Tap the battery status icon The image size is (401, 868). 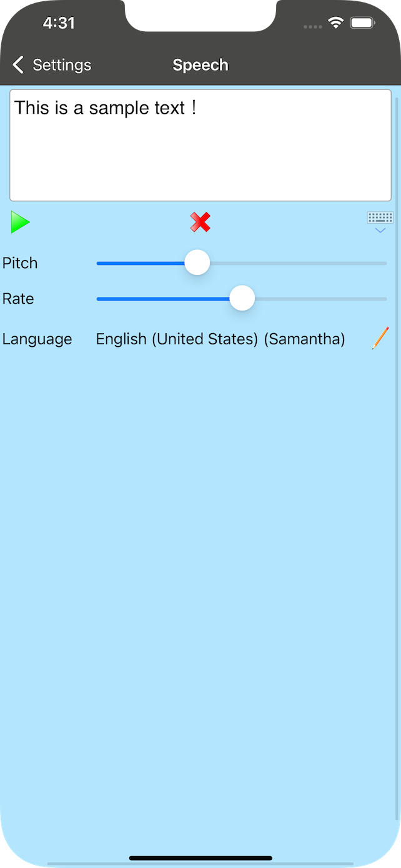[362, 23]
